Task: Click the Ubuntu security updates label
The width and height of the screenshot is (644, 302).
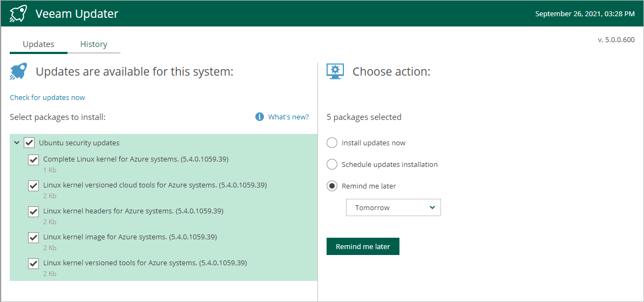Action: coord(79,143)
